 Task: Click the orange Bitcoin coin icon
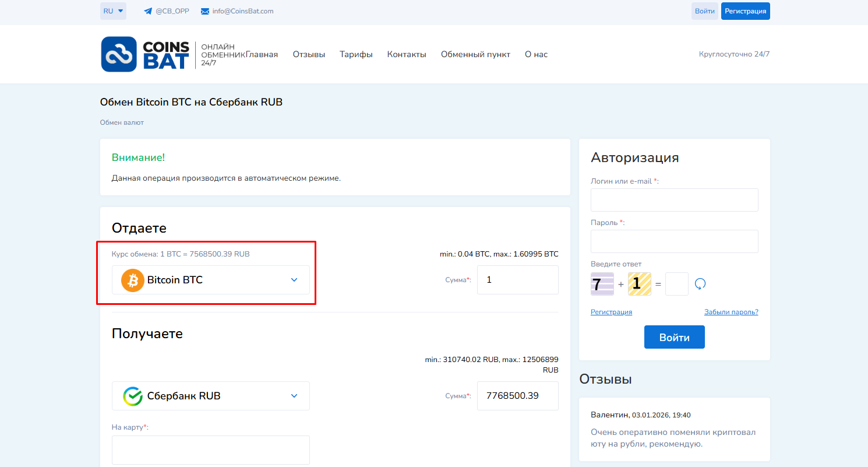[x=132, y=280]
